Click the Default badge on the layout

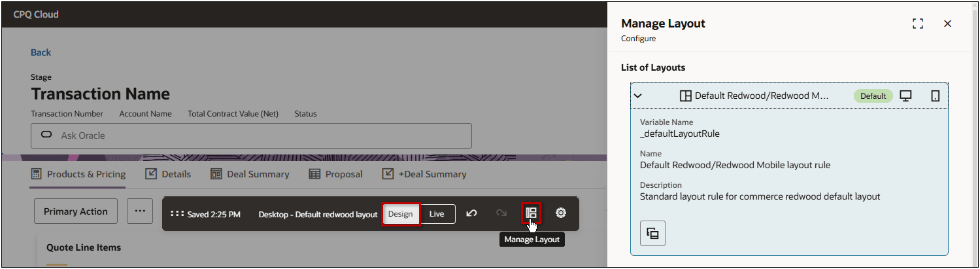tap(873, 96)
